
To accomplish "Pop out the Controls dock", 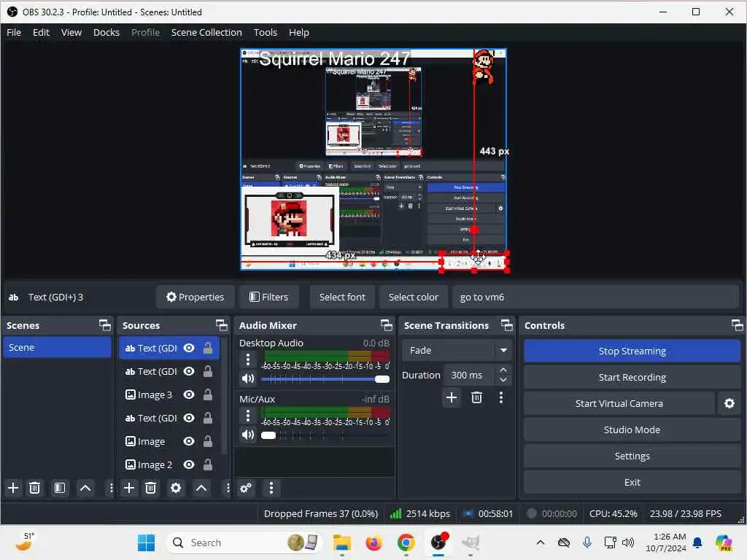I will point(737,325).
